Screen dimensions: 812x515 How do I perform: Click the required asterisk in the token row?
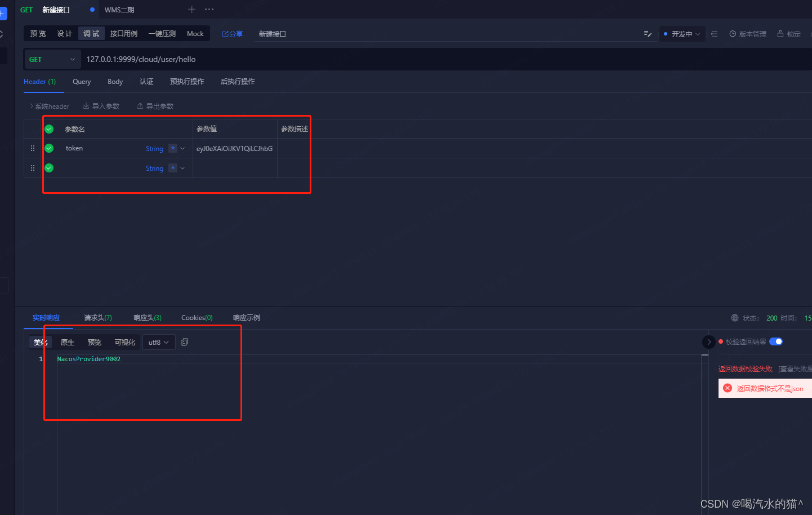click(x=173, y=148)
